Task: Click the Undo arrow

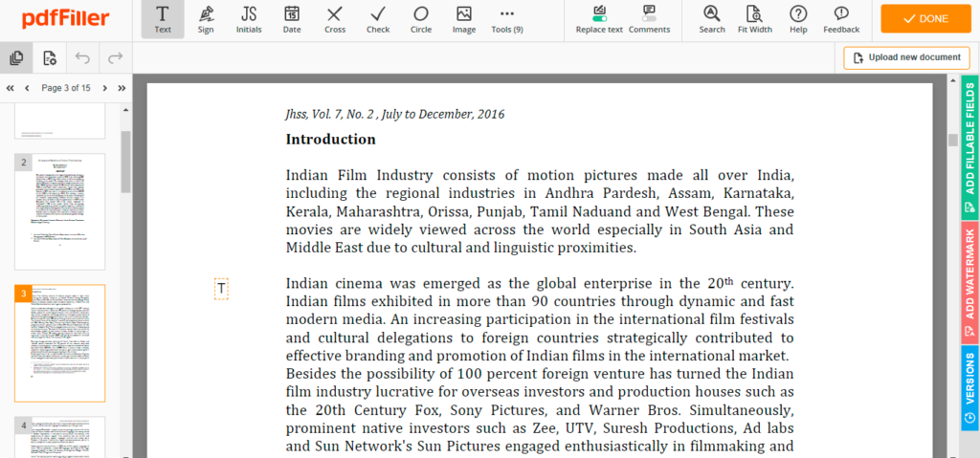Action: tap(82, 58)
